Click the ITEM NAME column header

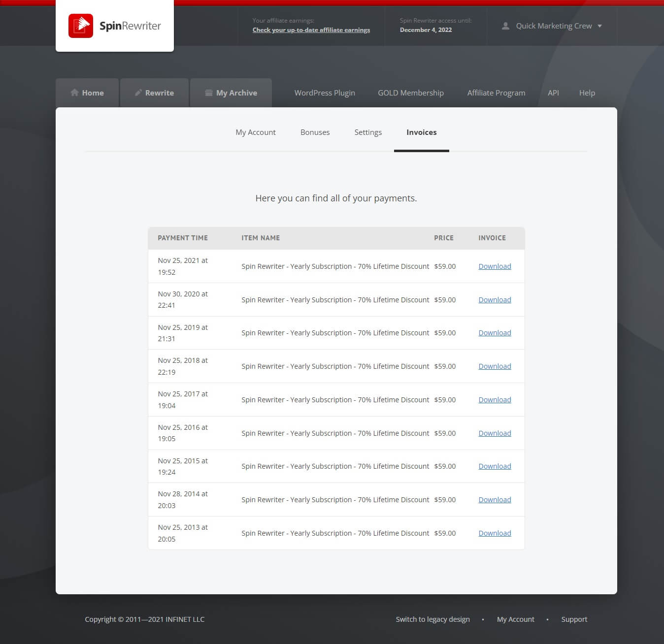point(261,238)
